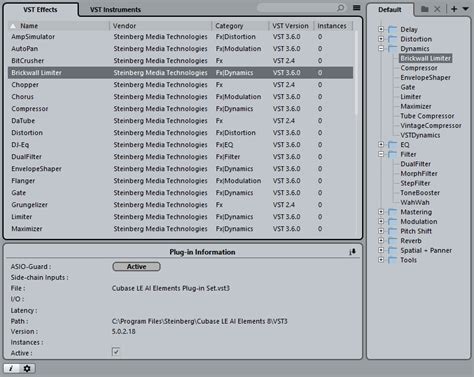Click the new folder icon in collection toolbar

pyautogui.click(x=424, y=9)
